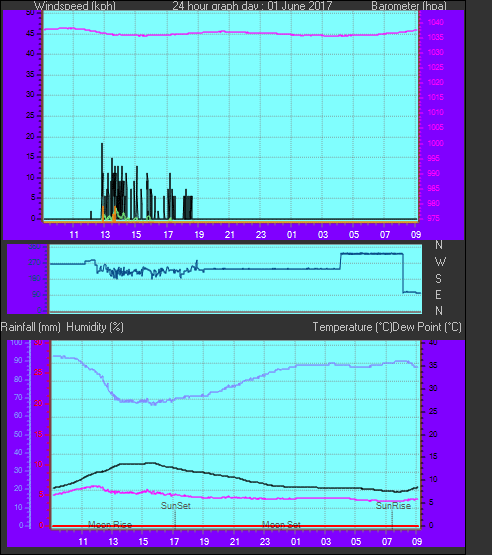
Task: Click hour 03 on the bottom time axis
Action: click(x=326, y=542)
